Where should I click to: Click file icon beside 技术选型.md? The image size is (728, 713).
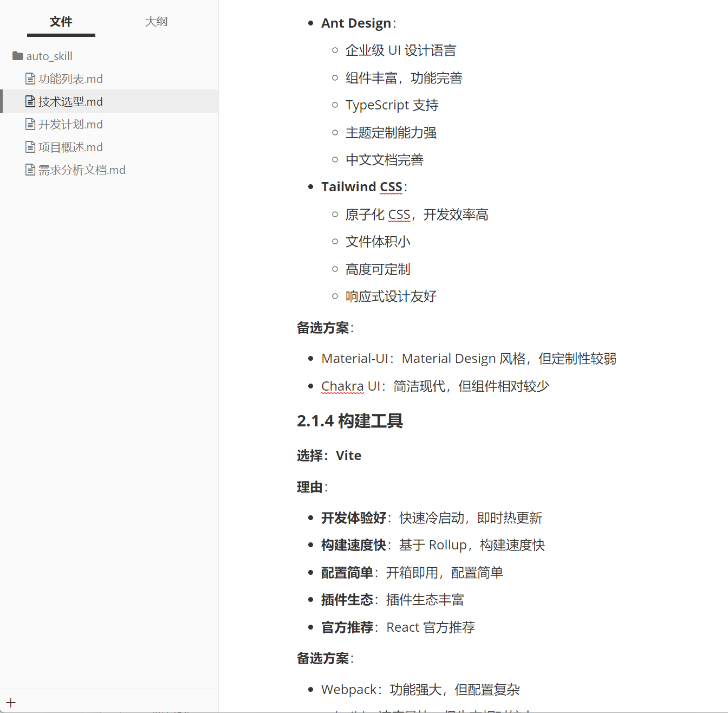pos(30,102)
